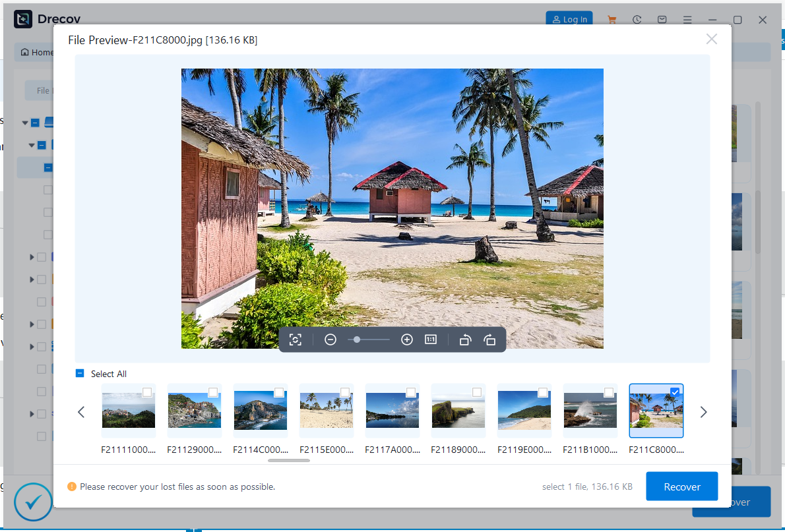Rotate the image counterclockwise

point(465,339)
